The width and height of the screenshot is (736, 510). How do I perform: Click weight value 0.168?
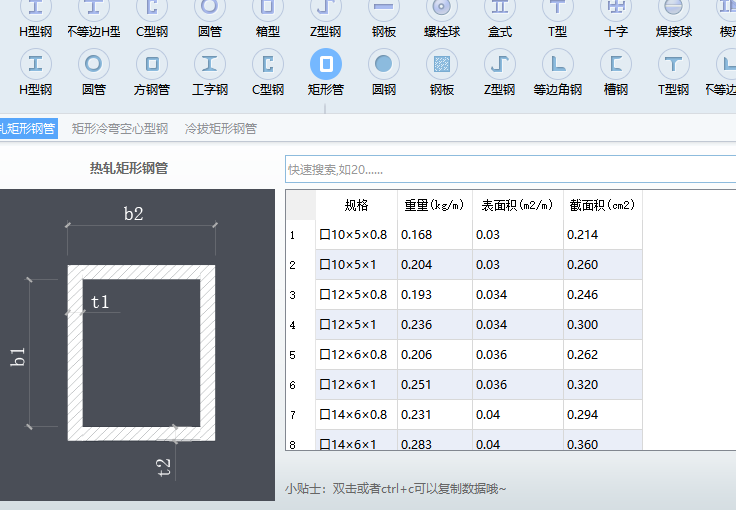coord(435,235)
